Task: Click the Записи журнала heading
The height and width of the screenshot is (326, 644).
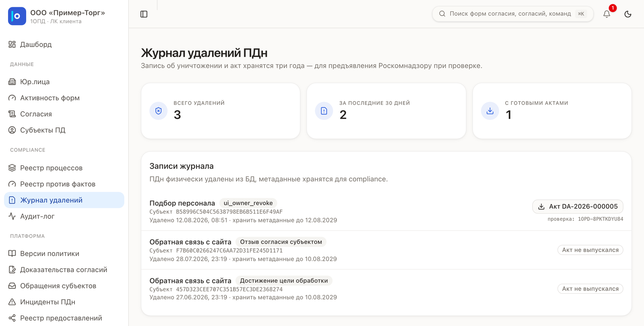Action: pos(182,166)
